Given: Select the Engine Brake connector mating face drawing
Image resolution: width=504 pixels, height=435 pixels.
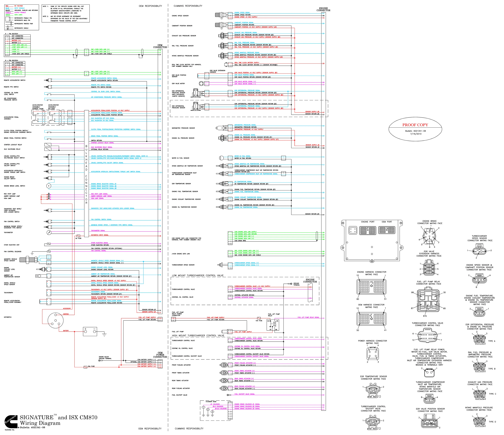Looking at the screenshot, I should 430,236.
